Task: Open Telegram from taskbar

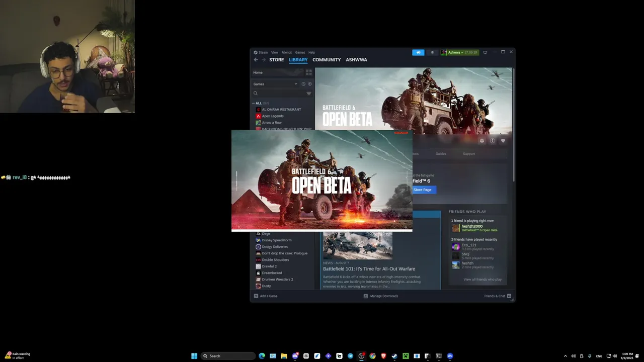Action: click(x=350, y=356)
